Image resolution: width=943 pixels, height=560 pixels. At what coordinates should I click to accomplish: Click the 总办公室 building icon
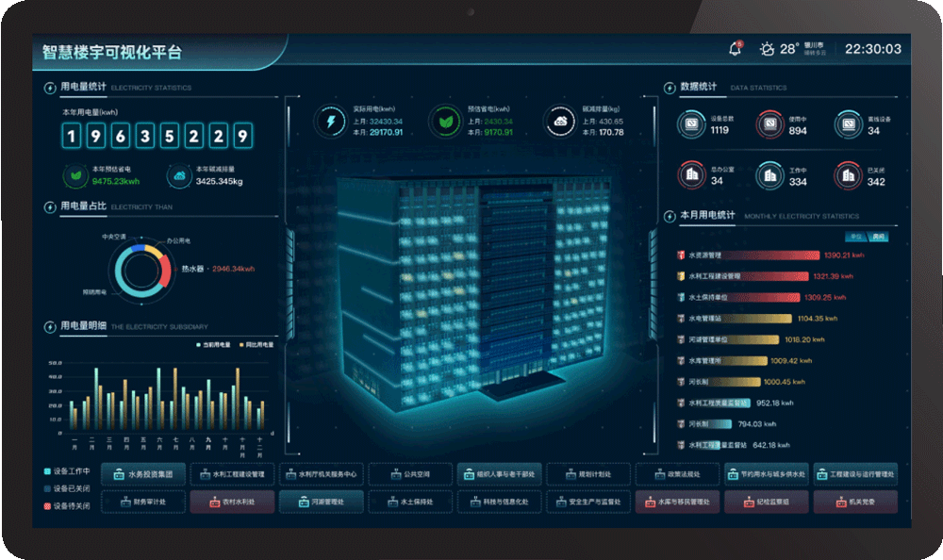pos(690,174)
